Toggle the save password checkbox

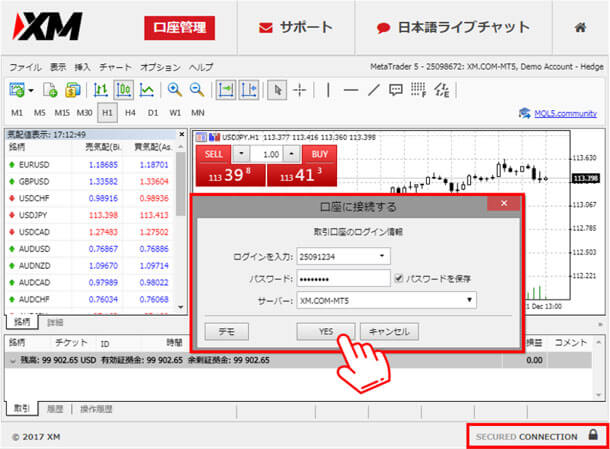point(398,278)
